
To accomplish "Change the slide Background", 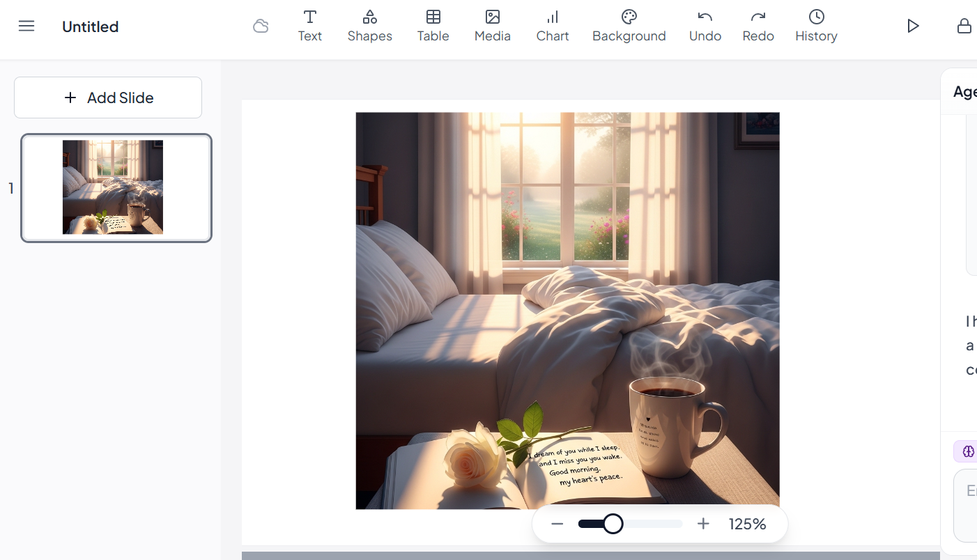I will [x=629, y=26].
